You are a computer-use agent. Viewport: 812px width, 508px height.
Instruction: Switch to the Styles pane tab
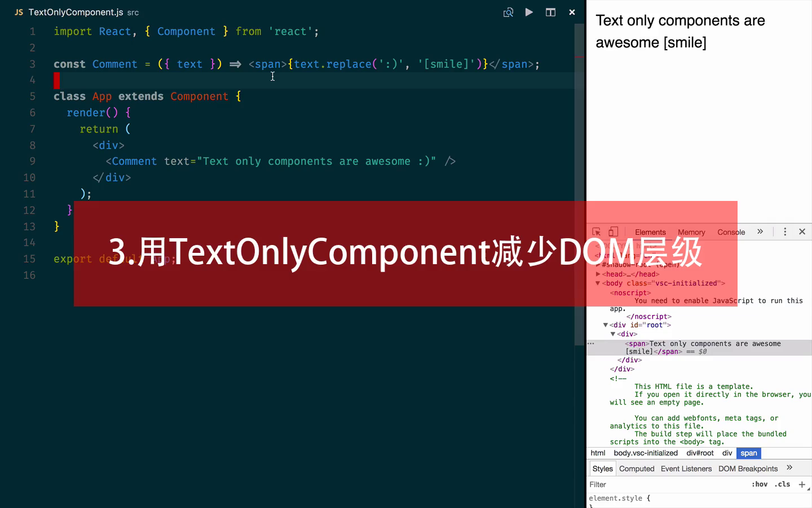coord(602,468)
